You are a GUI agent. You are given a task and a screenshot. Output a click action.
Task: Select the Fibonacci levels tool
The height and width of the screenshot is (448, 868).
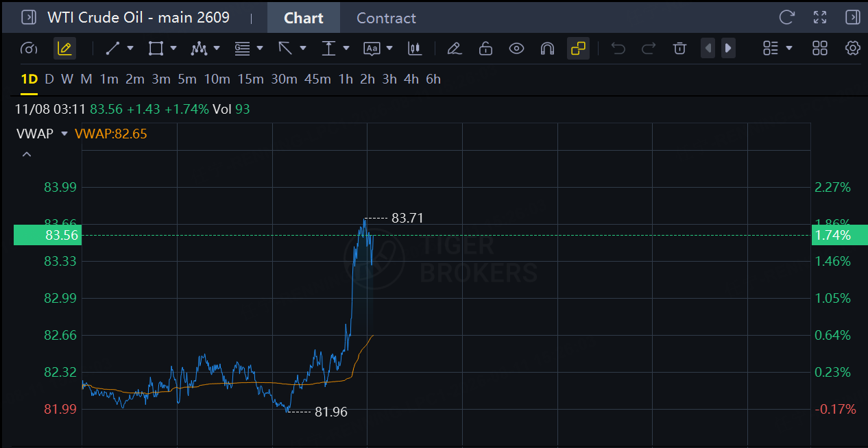coord(242,48)
